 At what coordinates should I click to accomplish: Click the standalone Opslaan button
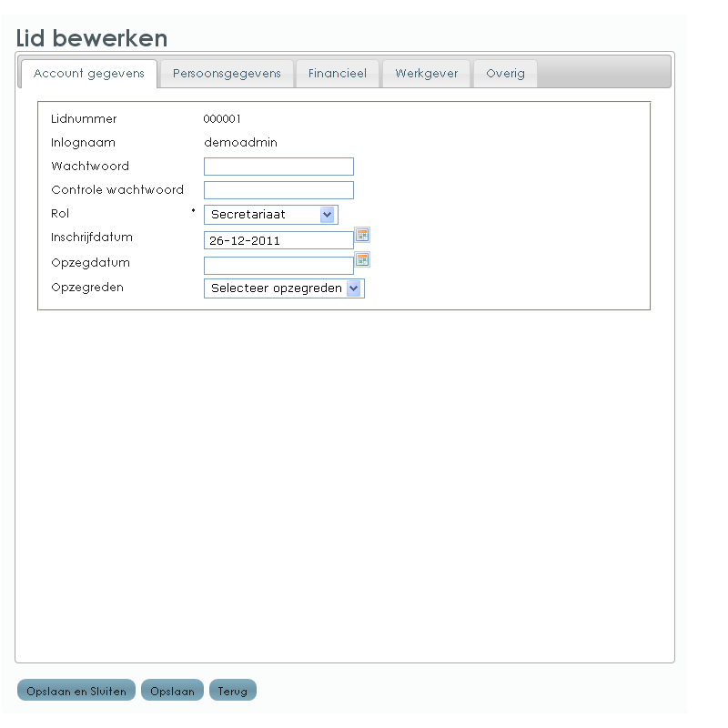[x=173, y=691]
